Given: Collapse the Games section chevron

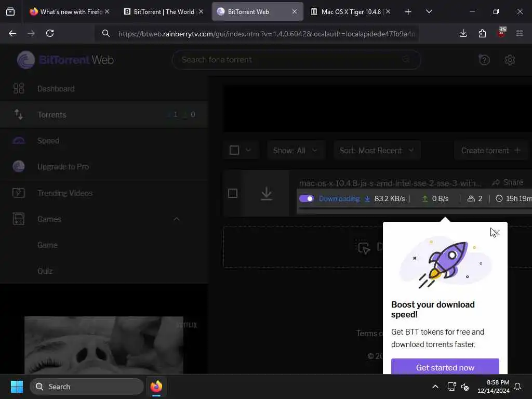Looking at the screenshot, I should click(x=177, y=219).
